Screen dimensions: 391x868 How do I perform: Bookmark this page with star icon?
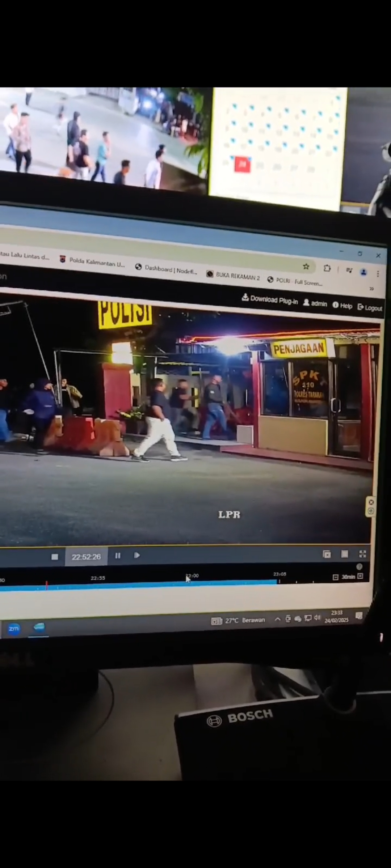click(x=306, y=267)
